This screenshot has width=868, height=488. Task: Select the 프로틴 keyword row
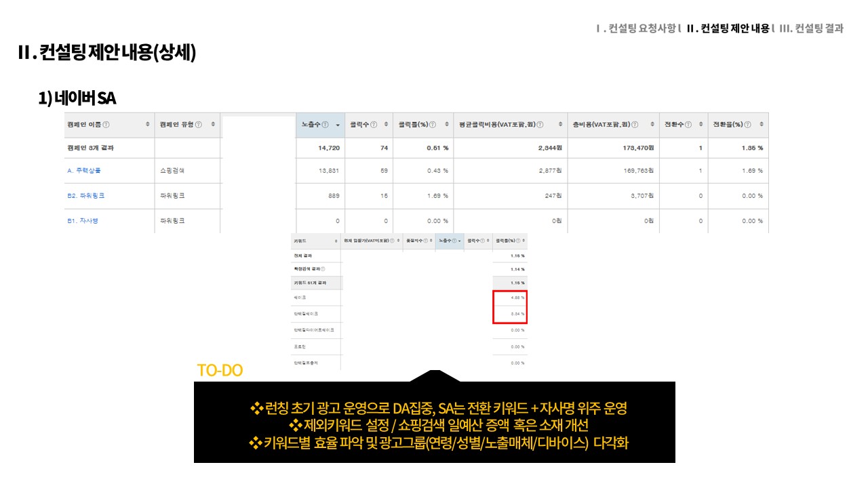pyautogui.click(x=299, y=346)
